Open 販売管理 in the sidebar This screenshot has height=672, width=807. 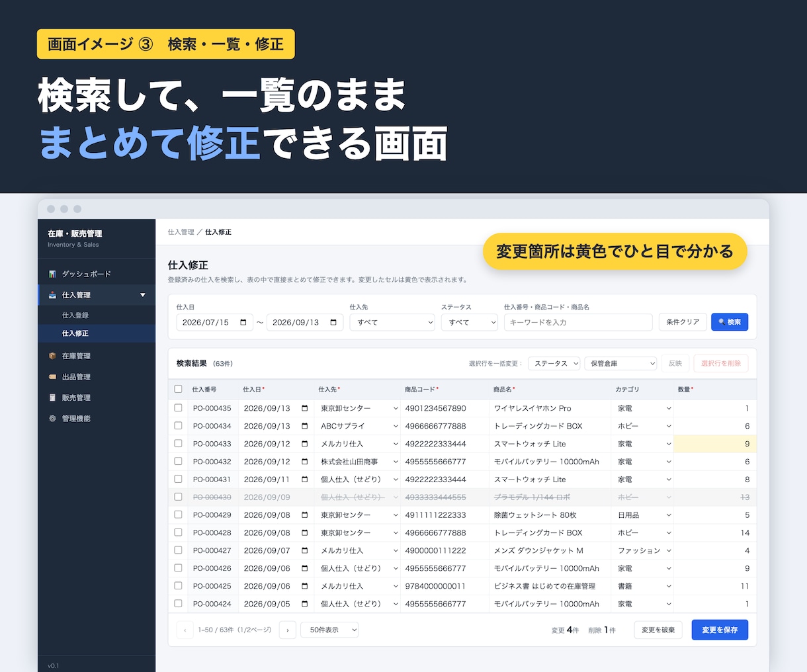click(x=76, y=398)
